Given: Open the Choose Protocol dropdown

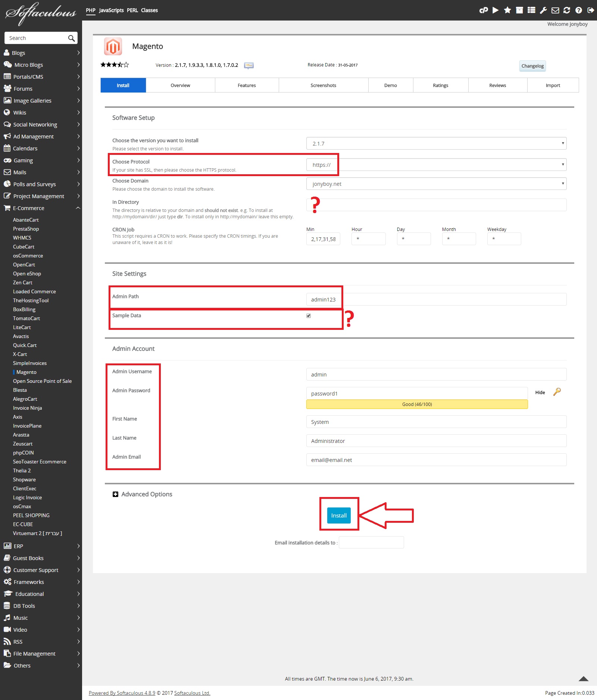Looking at the screenshot, I should pos(437,165).
